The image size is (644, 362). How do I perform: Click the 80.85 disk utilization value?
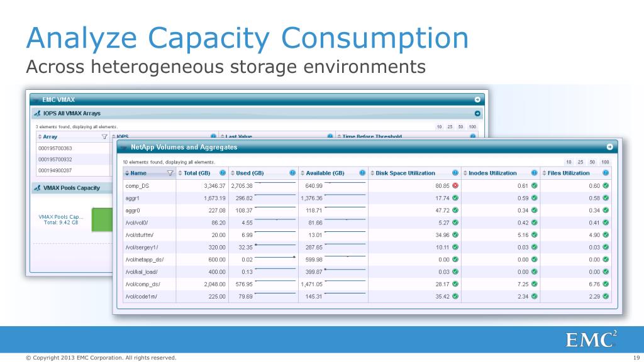[x=442, y=186]
